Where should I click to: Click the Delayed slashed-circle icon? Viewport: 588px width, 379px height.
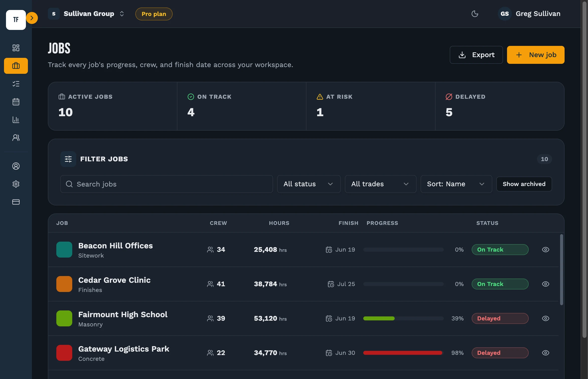point(449,97)
